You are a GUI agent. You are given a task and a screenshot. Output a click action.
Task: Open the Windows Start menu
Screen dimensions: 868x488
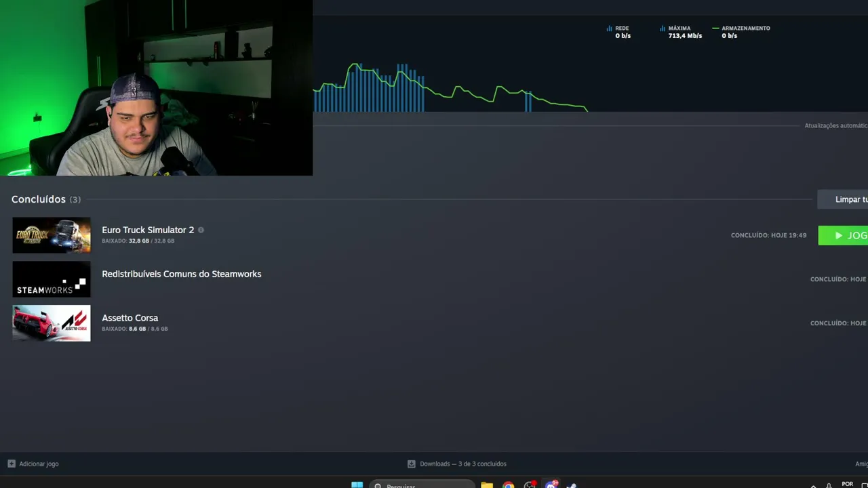point(357,485)
